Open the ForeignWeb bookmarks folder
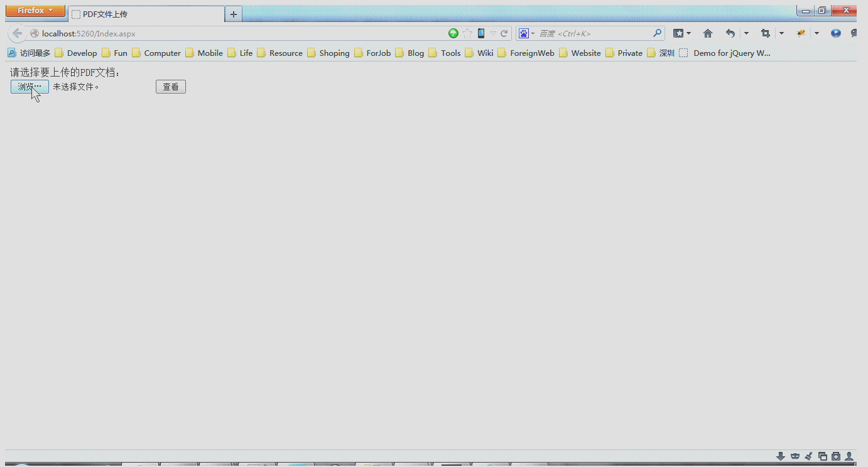 [526, 53]
